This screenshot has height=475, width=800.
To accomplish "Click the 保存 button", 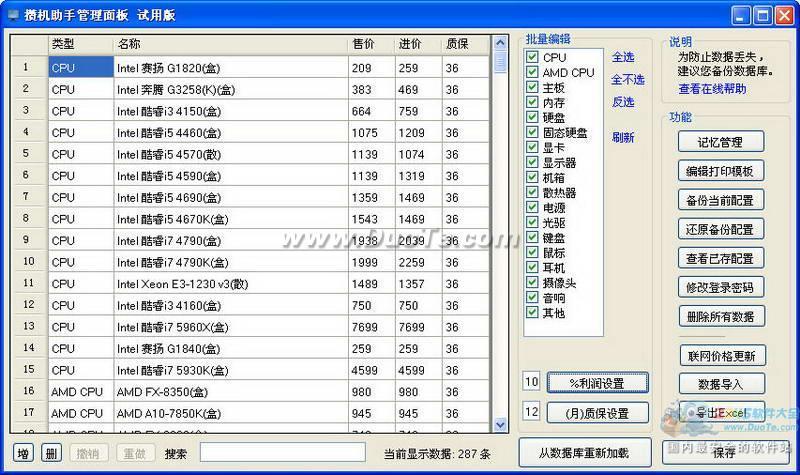I will [725, 453].
